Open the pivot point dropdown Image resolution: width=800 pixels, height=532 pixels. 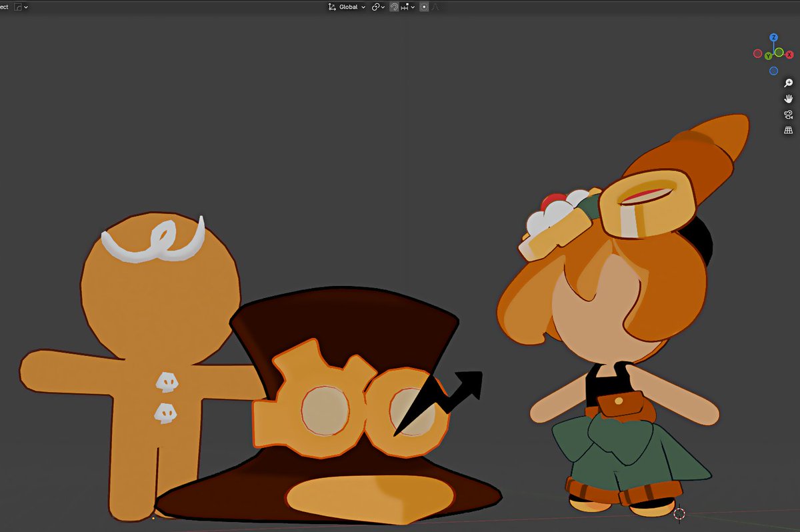pyautogui.click(x=378, y=7)
